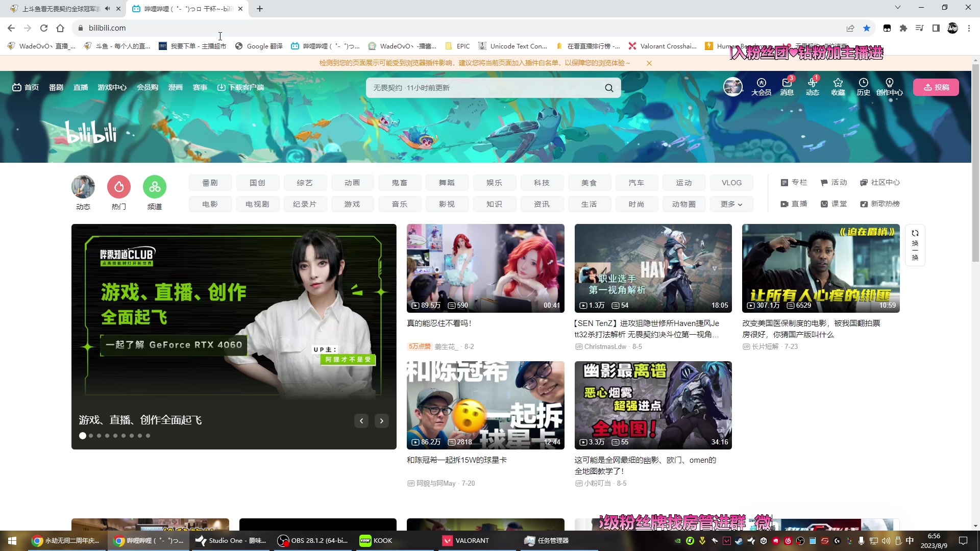Screen dimensions: 980x551
Task: Select the first carousel dot indicator
Action: pyautogui.click(x=83, y=436)
